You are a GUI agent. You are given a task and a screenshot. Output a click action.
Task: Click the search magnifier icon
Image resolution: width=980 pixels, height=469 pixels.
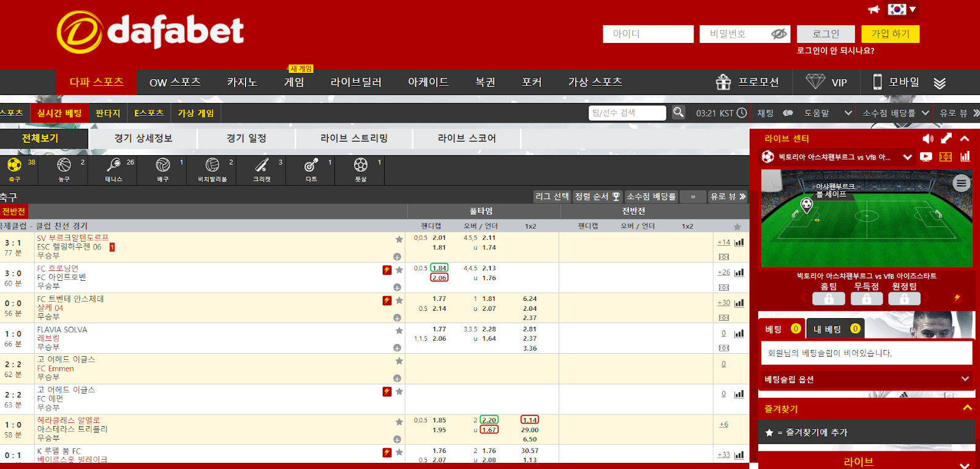tap(678, 113)
